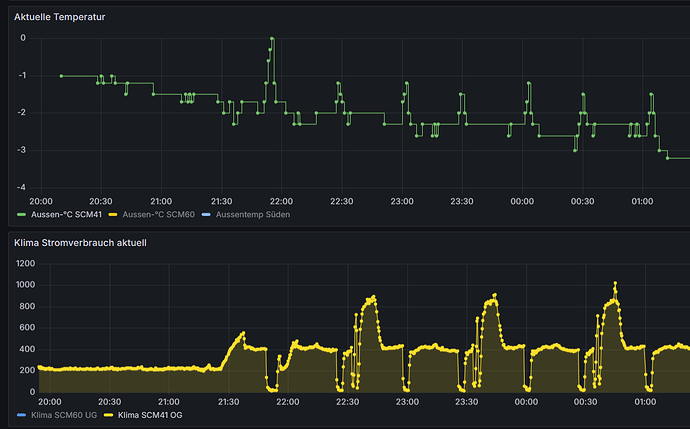This screenshot has width=690, height=429.
Task: Open the Klima Stromverbrauch aktuell panel menu
Action: [x=81, y=243]
